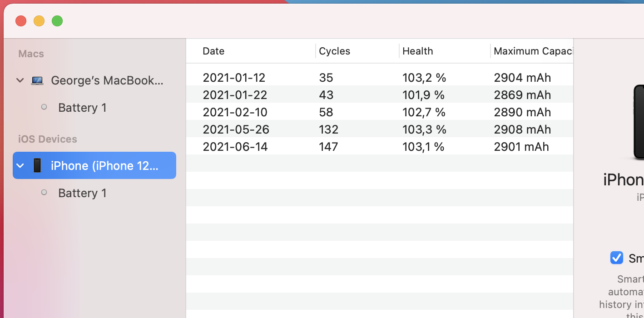Click the MacBook laptop icon in sidebar
Screen dimensions: 644x318
tap(37, 81)
